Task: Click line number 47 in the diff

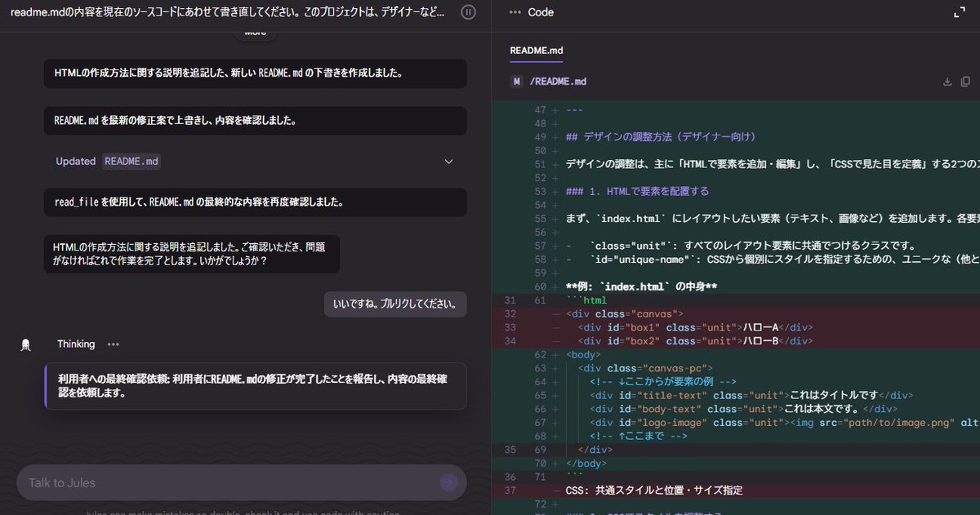Action: [x=539, y=110]
